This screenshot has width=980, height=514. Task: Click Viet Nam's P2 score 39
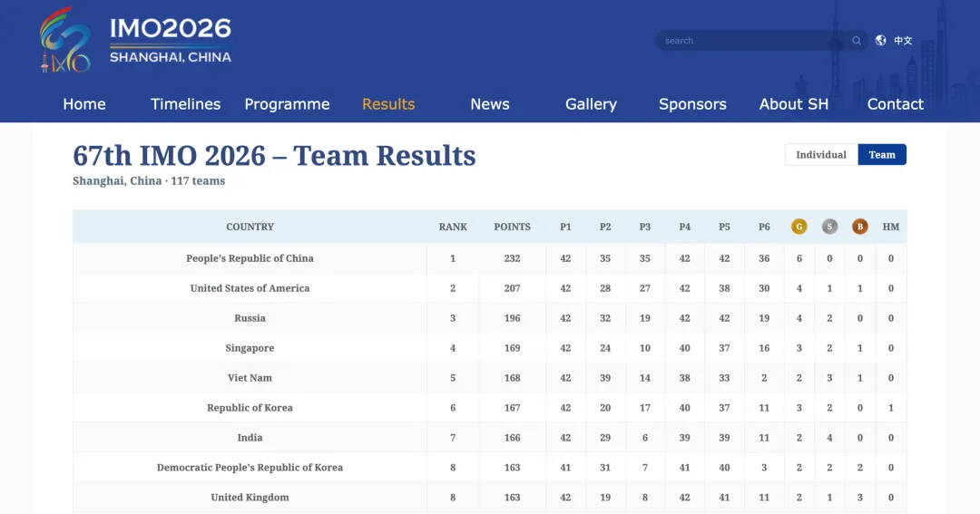tap(605, 378)
